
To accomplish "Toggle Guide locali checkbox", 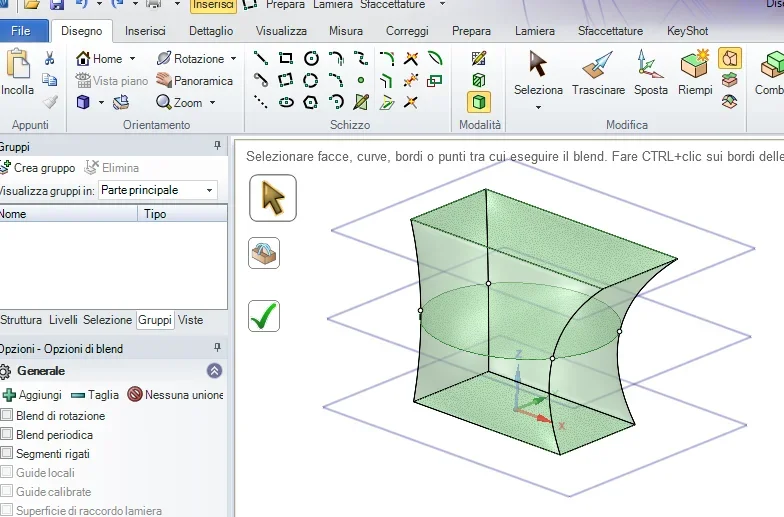I will pyautogui.click(x=6, y=472).
